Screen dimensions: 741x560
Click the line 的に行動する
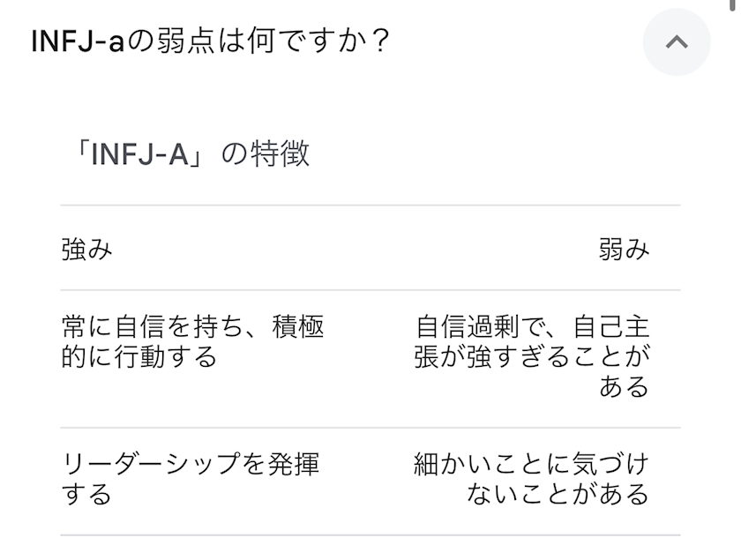(138, 357)
